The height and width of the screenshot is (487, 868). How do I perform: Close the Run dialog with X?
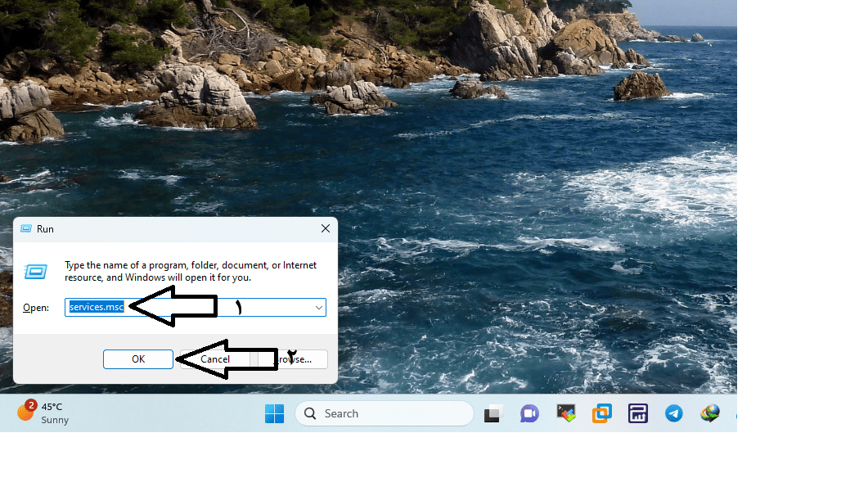326,229
